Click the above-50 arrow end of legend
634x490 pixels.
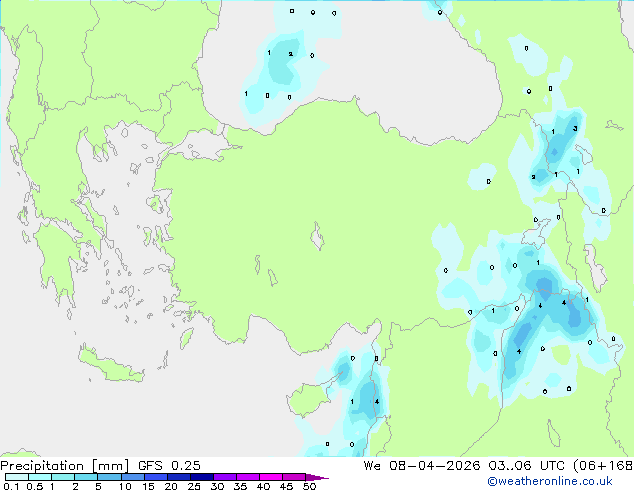point(317,477)
